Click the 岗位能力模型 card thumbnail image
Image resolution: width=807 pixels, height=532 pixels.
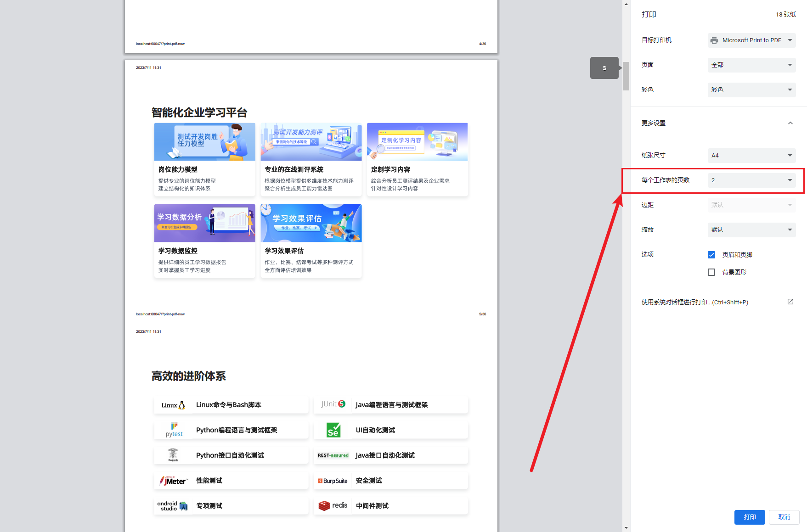204,142
